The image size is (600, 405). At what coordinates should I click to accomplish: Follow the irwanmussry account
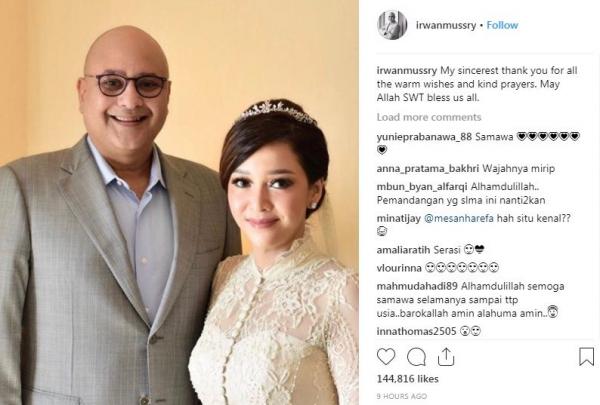pos(502,25)
